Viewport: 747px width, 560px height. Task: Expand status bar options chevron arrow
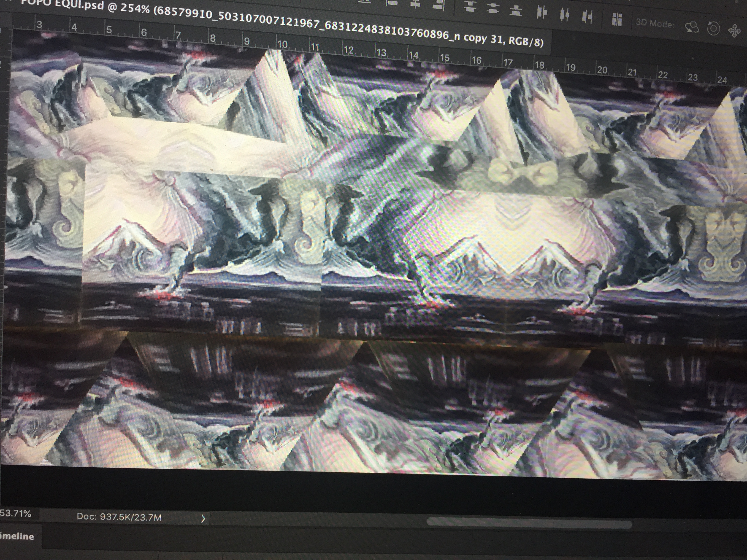pyautogui.click(x=203, y=519)
